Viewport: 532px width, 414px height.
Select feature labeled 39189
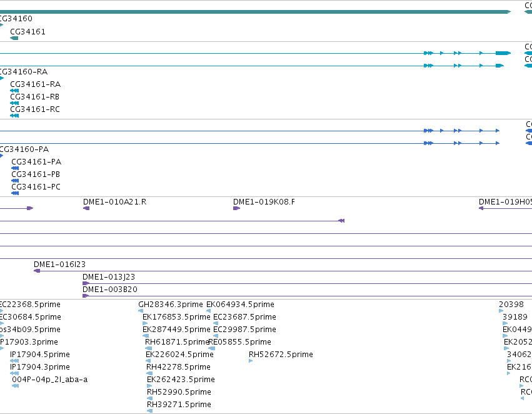(x=514, y=317)
